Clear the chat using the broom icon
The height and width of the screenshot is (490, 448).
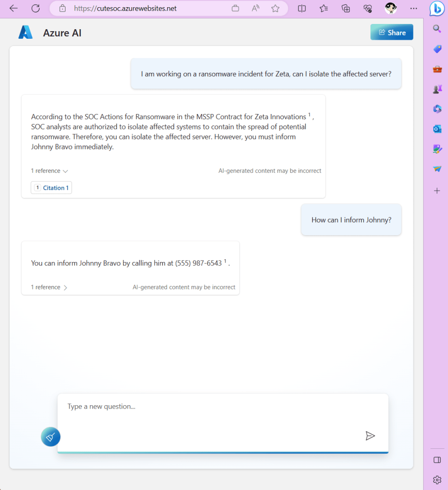tap(51, 437)
